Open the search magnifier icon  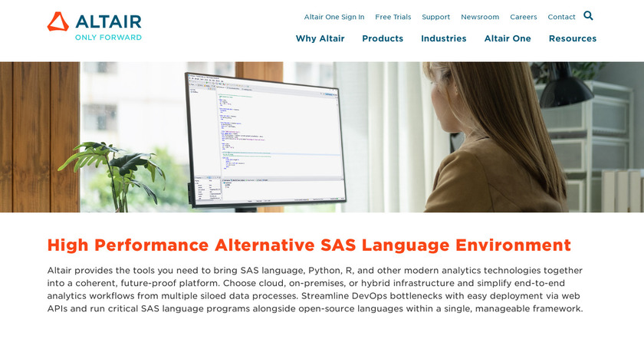pyautogui.click(x=588, y=15)
